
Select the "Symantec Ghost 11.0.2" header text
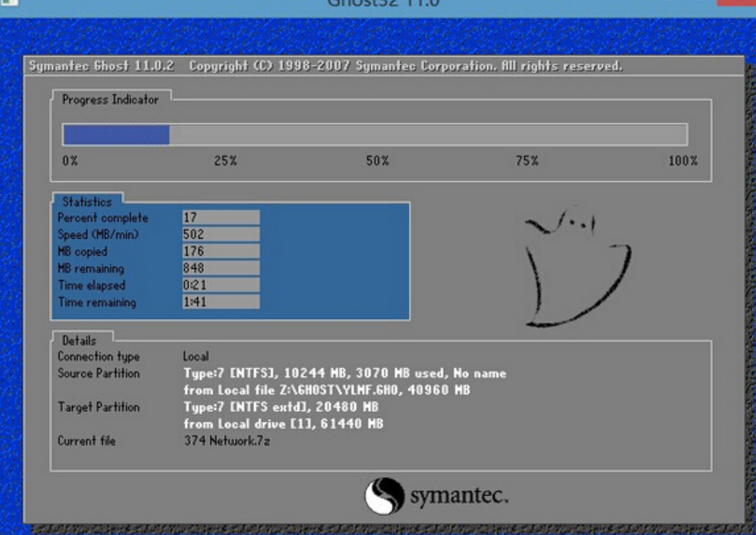click(101, 66)
